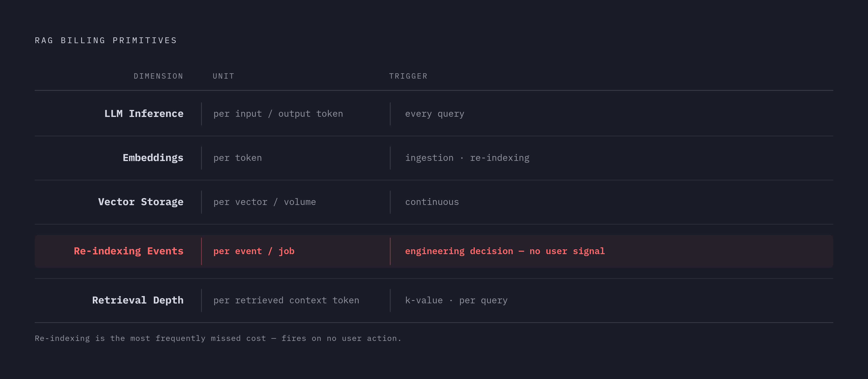This screenshot has height=379, width=868.
Task: Click the "k-value · per query" cell
Action: (x=456, y=300)
